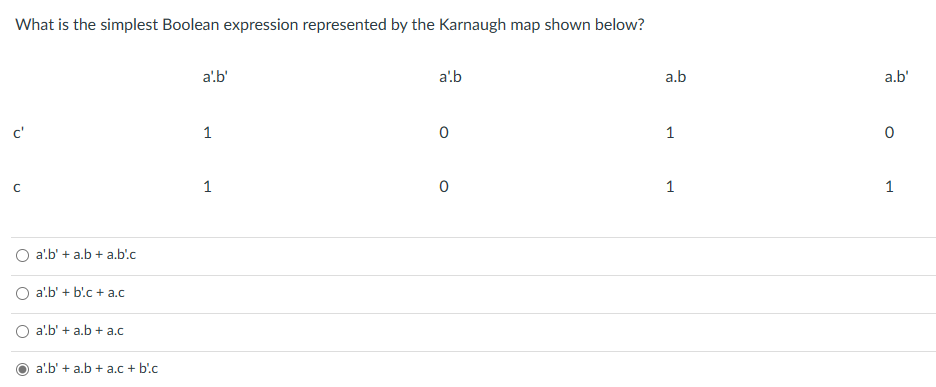Click the 1 cell in row c' under a.b
Viewport: 936px width, 387px height.
[670, 133]
